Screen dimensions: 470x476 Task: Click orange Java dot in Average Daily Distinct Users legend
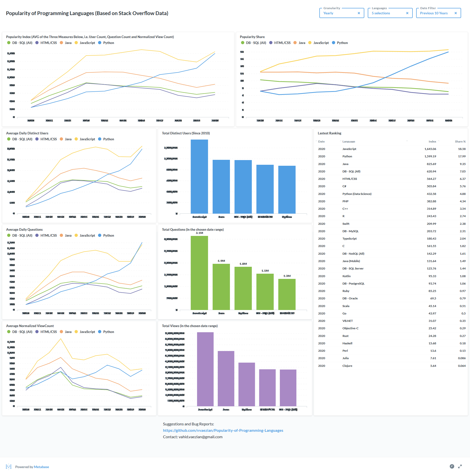click(x=61, y=139)
